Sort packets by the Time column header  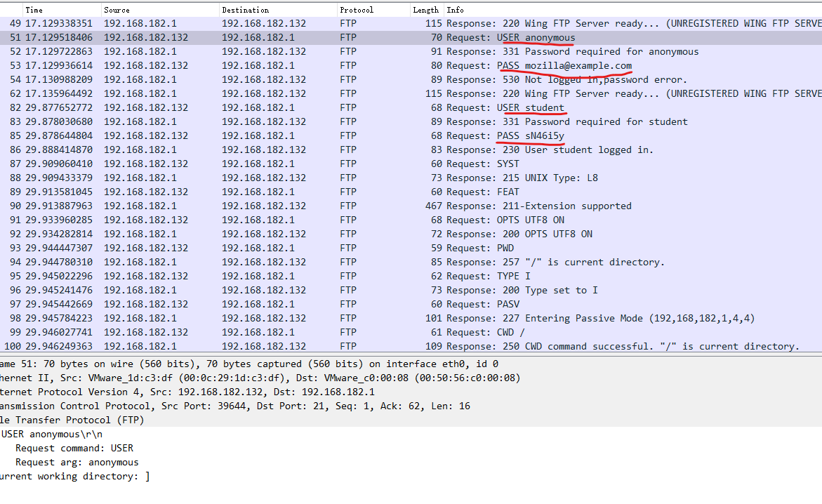[62, 10]
